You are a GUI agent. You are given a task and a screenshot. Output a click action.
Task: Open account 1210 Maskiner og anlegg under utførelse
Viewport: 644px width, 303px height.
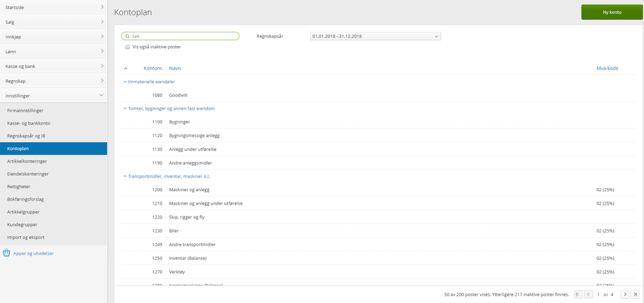(378, 204)
